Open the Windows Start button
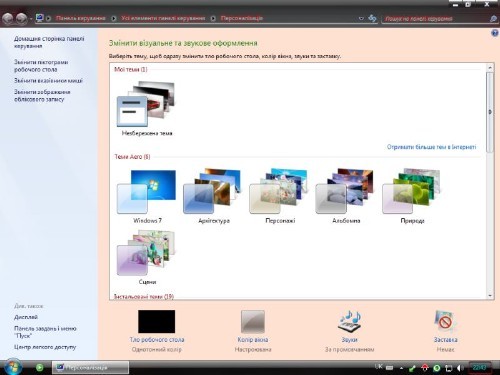 (x=13, y=367)
